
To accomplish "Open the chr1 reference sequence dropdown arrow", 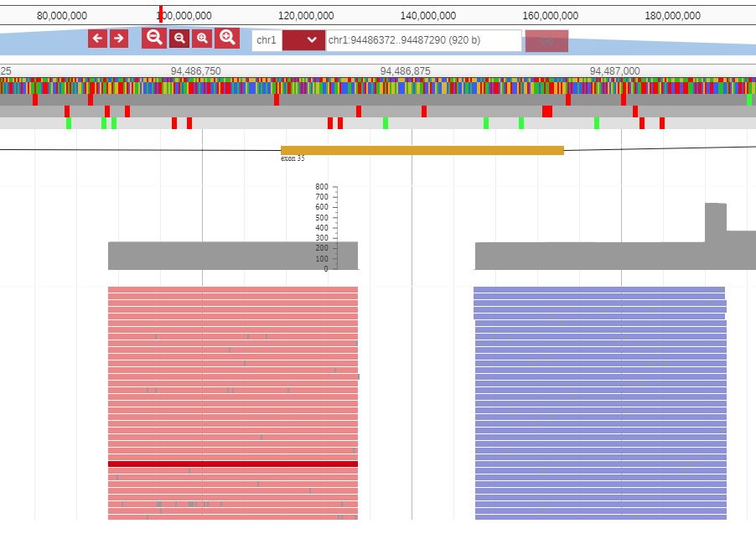I will point(303,40).
